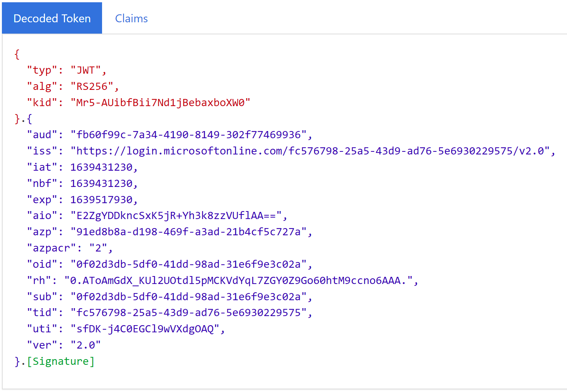Click the "nbf" timestamp value
The width and height of the screenshot is (567, 392).
pos(101,184)
